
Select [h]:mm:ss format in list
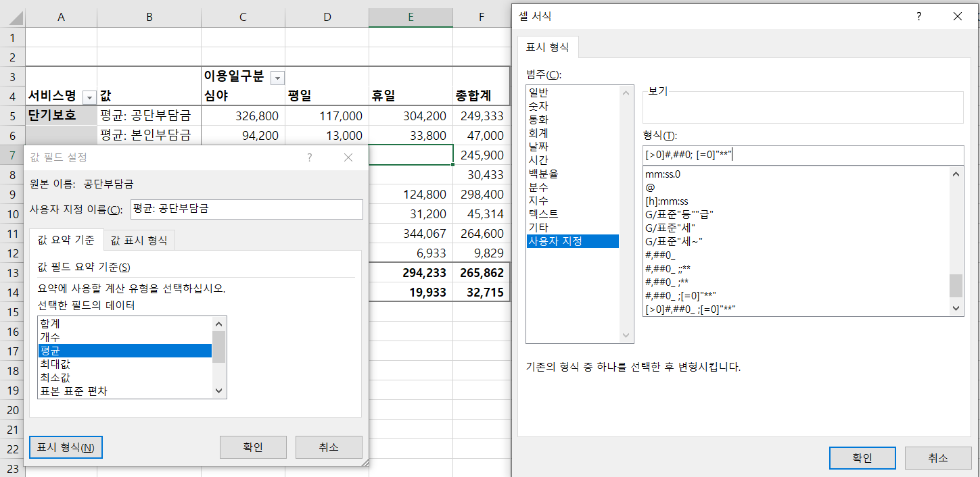[667, 201]
